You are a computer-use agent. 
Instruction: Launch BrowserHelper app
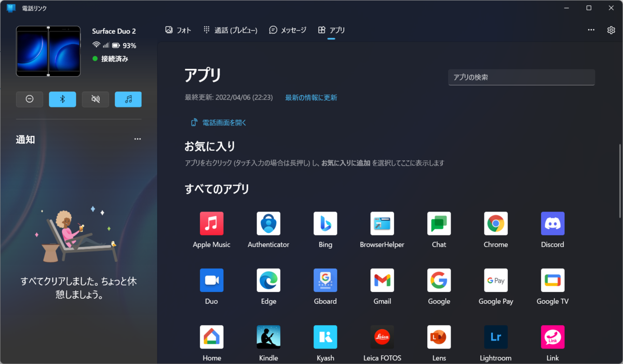(382, 223)
